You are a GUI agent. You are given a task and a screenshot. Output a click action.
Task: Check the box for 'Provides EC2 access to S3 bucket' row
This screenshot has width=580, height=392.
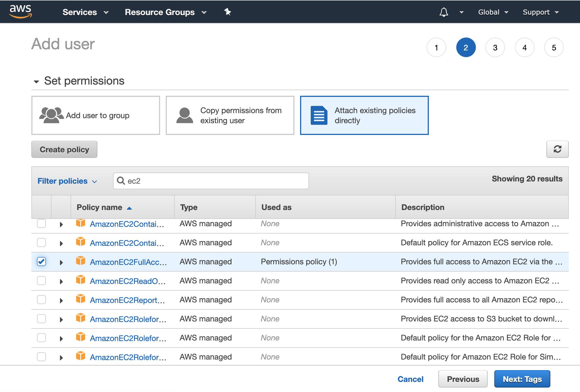point(41,319)
